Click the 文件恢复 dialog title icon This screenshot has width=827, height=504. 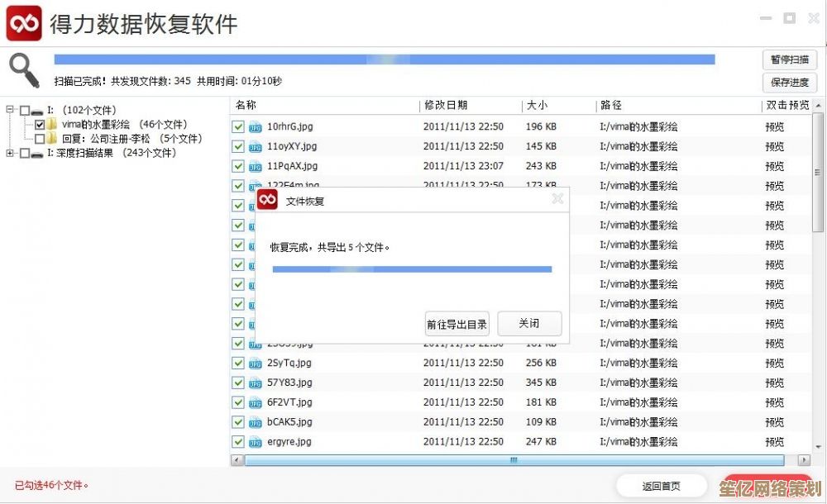pos(266,199)
